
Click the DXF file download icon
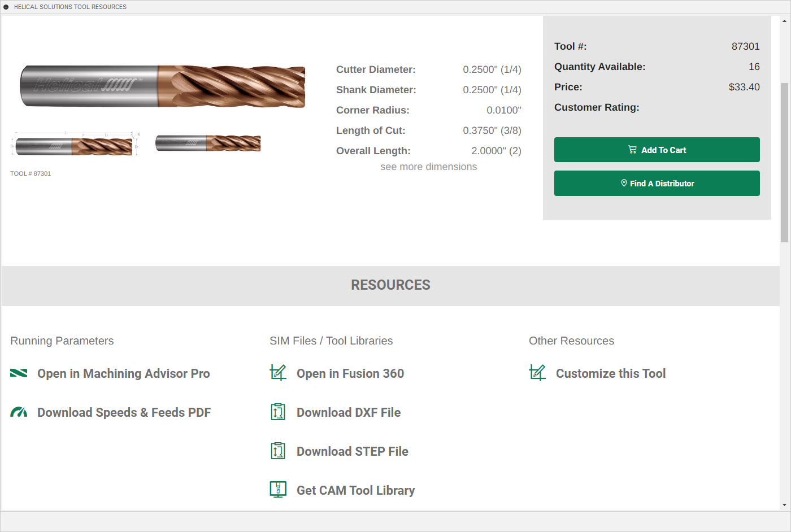(x=278, y=412)
